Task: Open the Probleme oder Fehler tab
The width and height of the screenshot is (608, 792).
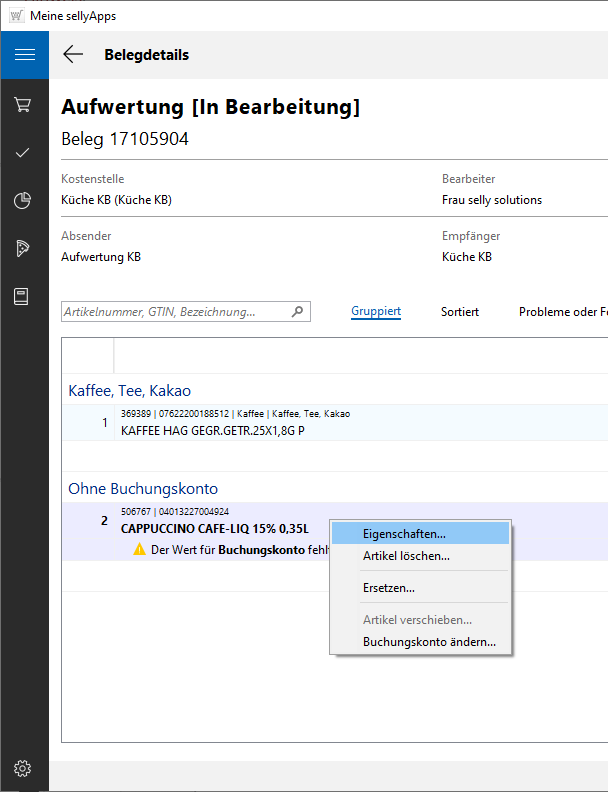Action: click(562, 312)
